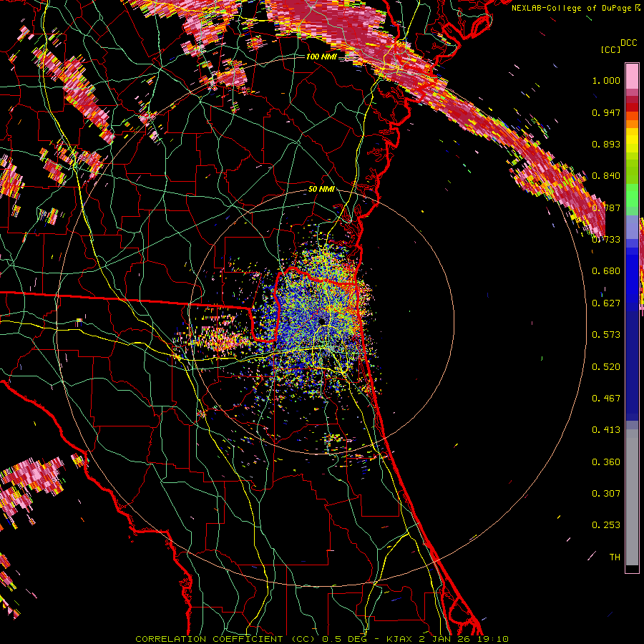Click the 0.840 scale value
This screenshot has width=644, height=644.
[606, 176]
